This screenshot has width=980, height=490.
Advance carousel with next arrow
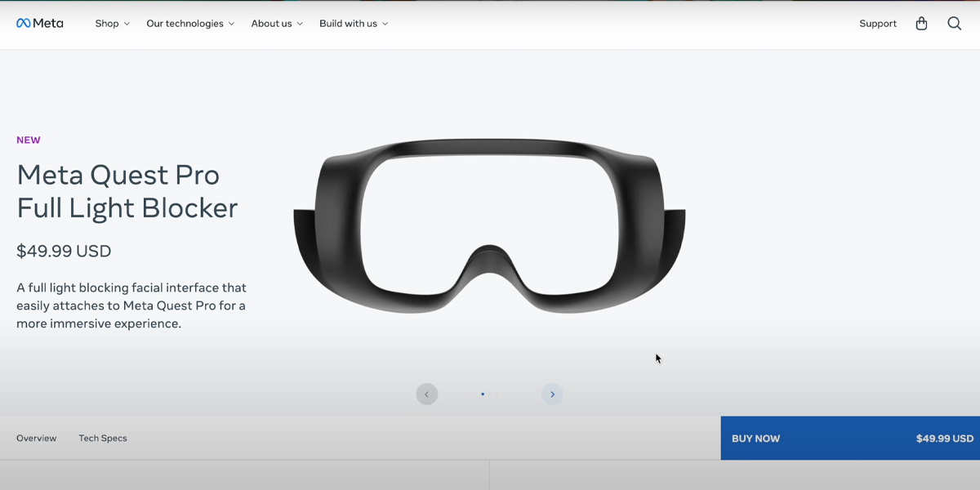[552, 394]
